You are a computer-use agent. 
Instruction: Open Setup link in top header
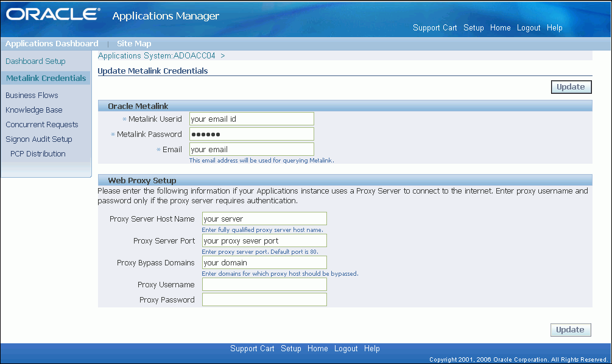[473, 28]
